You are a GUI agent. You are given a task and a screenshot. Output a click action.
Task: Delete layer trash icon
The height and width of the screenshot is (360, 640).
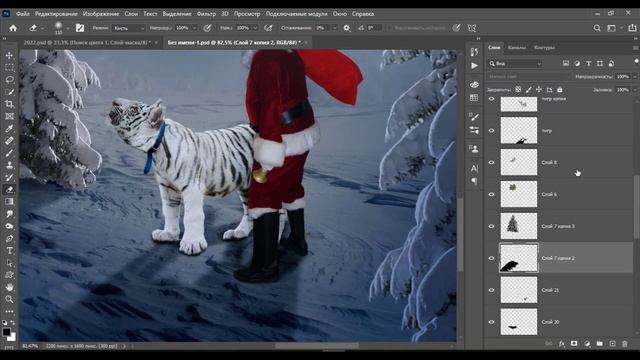point(624,344)
